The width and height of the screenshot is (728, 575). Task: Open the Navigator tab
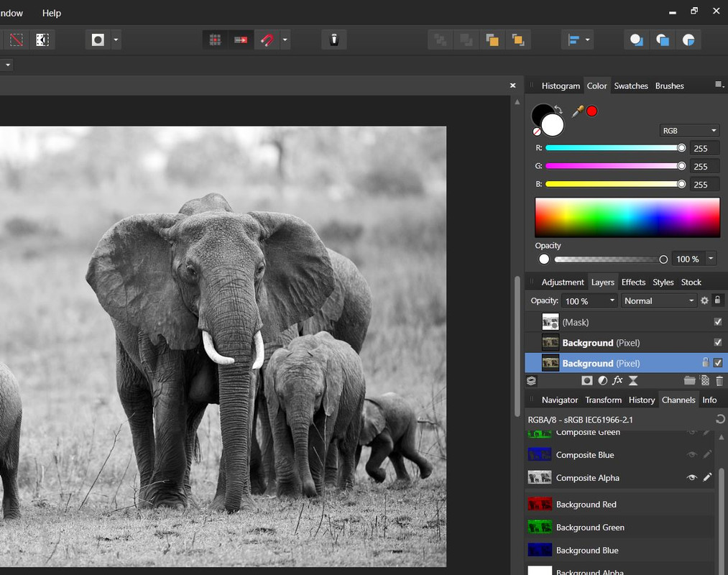point(559,400)
